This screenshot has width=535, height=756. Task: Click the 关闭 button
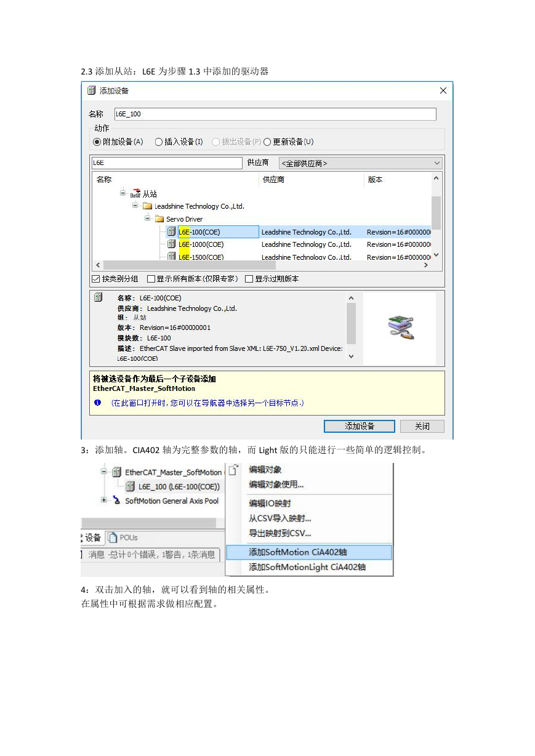point(422,426)
